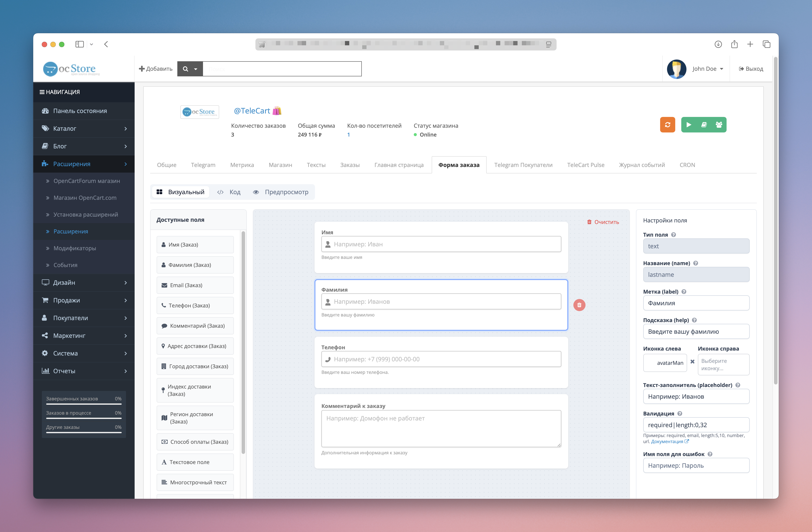Click the Очистить button

[603, 222]
